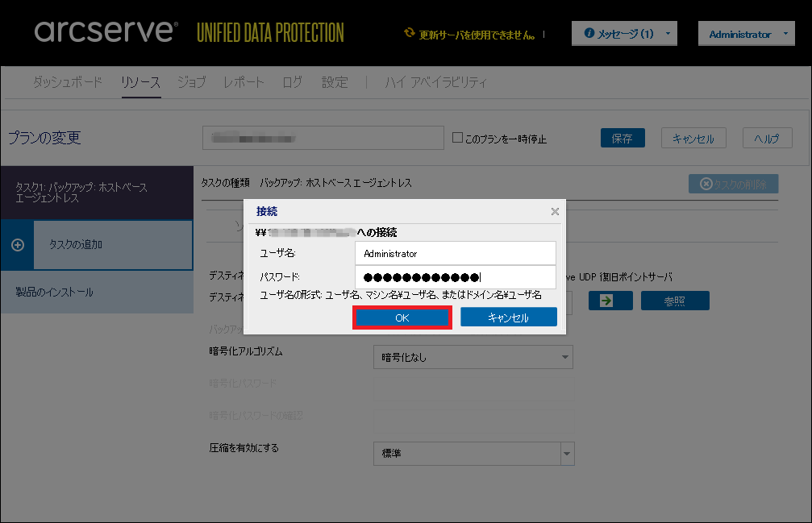Screen dimensions: 812x523
Task: Open the メッセージ (1) dropdown
Action: click(x=624, y=34)
